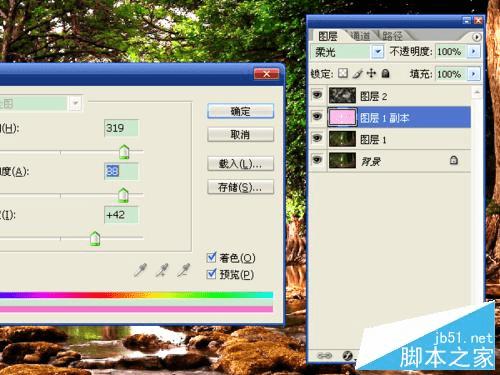This screenshot has height=375, width=500.
Task: Hide the 背景 layer
Action: tap(317, 160)
